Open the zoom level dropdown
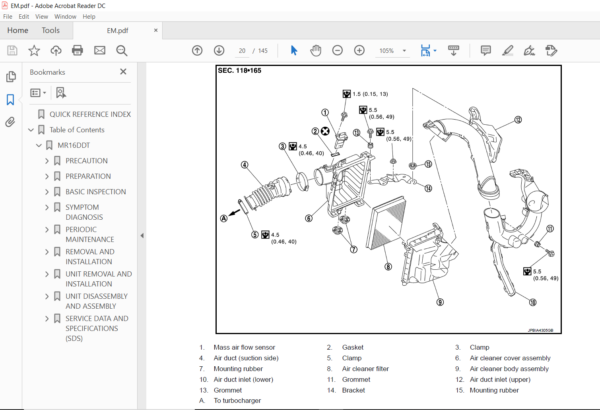 coord(404,51)
